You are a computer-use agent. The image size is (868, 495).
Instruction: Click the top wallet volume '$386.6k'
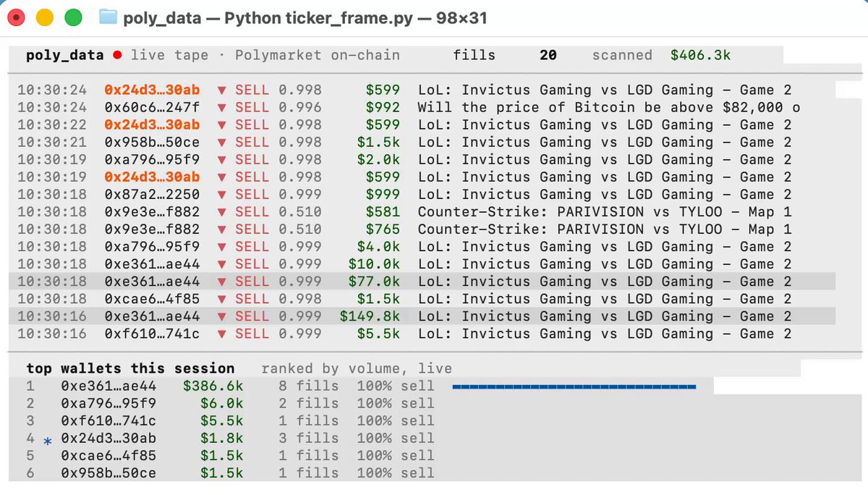pyautogui.click(x=213, y=386)
